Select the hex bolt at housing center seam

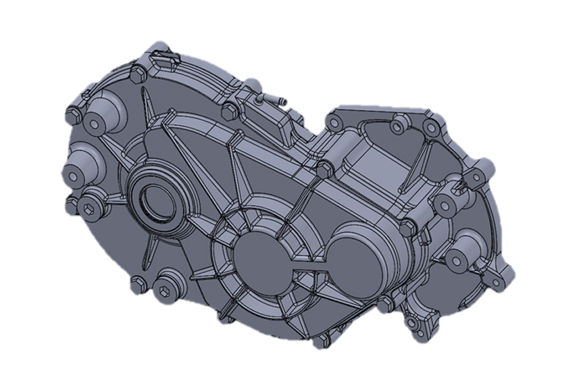(x=324, y=168)
